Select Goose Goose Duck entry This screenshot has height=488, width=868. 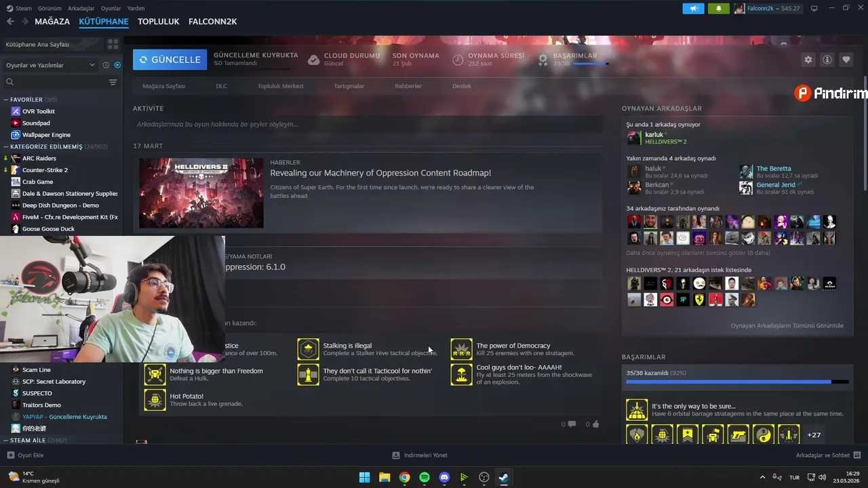coord(48,229)
